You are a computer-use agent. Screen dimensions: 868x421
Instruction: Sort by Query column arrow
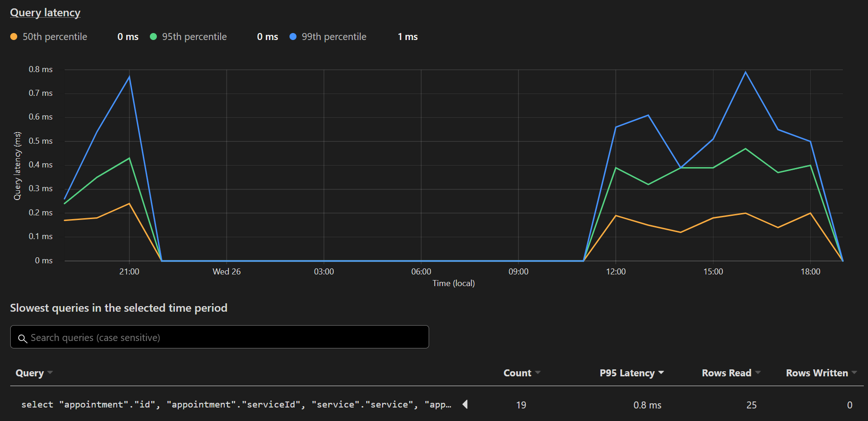[50, 373]
